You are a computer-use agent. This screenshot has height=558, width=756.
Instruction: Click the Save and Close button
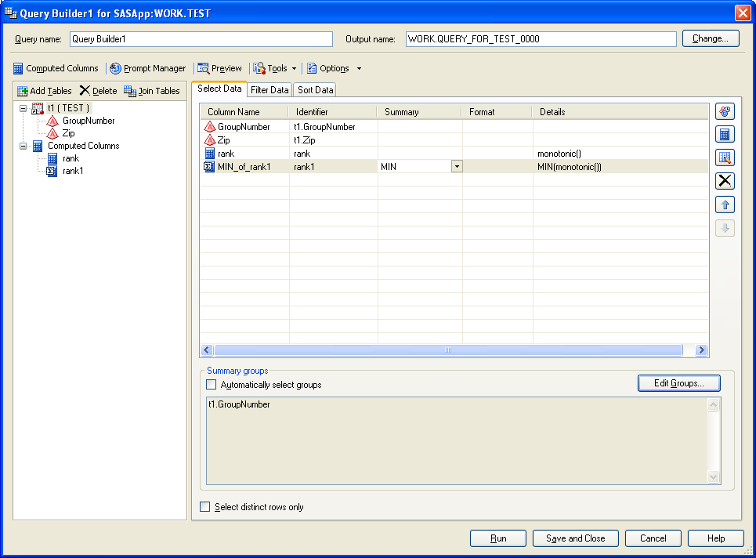tap(575, 538)
